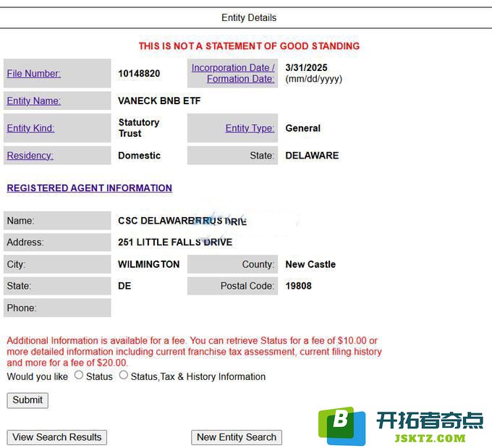Click the entity name VANECK BNB ETF
The width and height of the screenshot is (492, 448).
click(159, 101)
